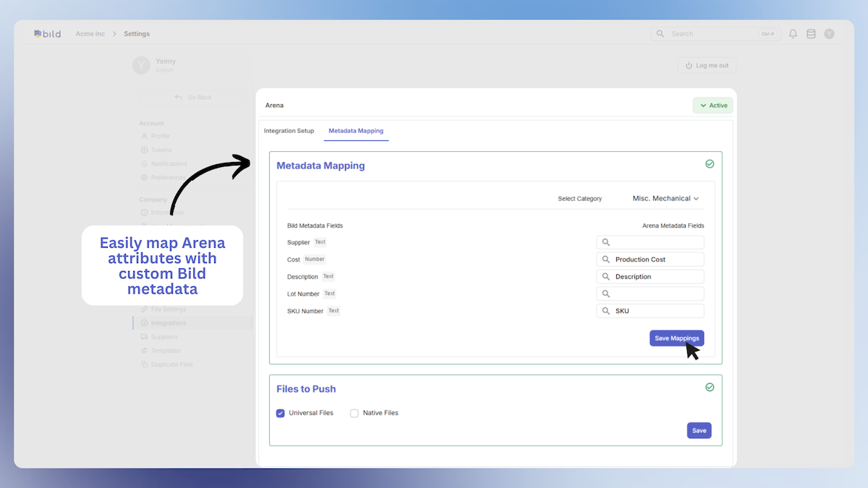This screenshot has height=488, width=868.
Task: Click Save in Files to Push section
Action: [x=699, y=431]
